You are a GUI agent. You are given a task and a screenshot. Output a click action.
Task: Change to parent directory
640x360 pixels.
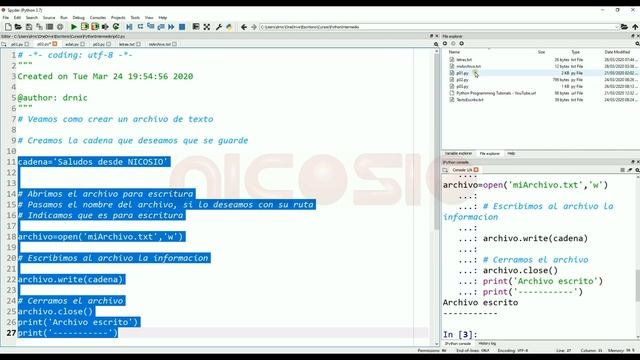[x=635, y=27]
